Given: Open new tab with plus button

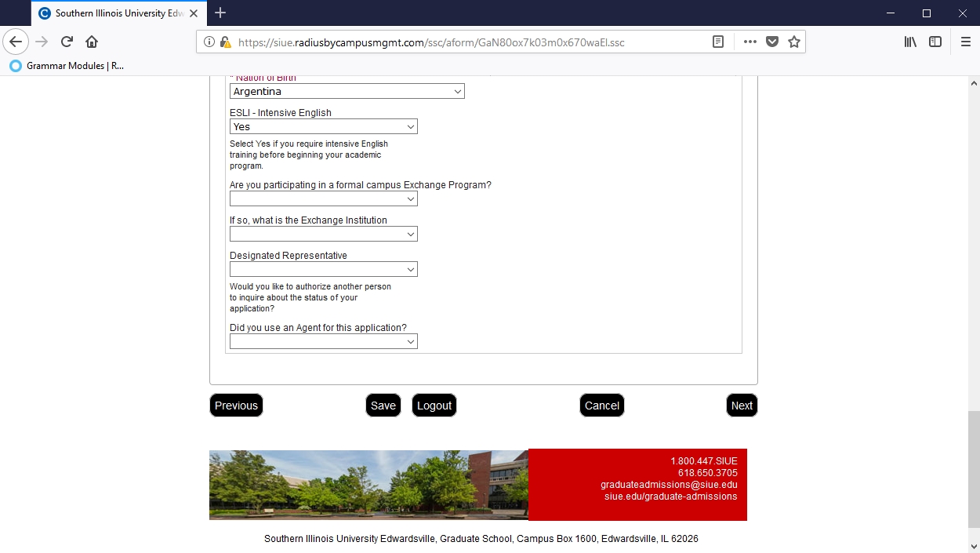Looking at the screenshot, I should click(x=220, y=13).
